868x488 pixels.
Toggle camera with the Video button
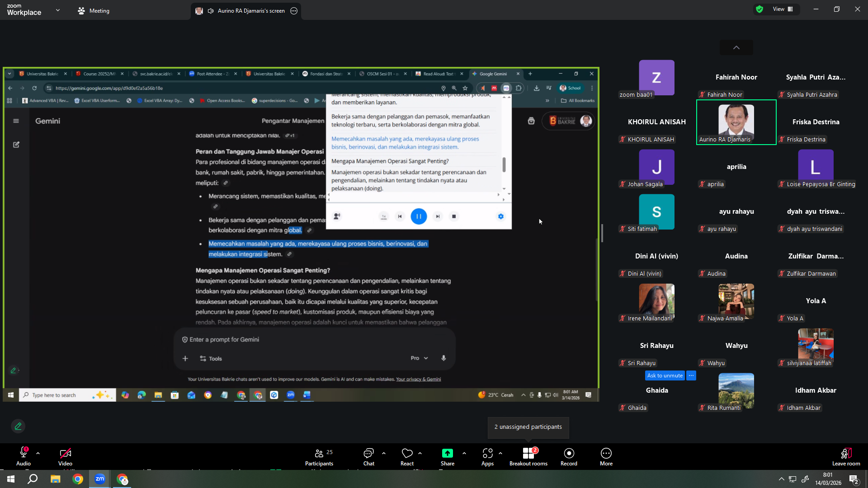(65, 457)
